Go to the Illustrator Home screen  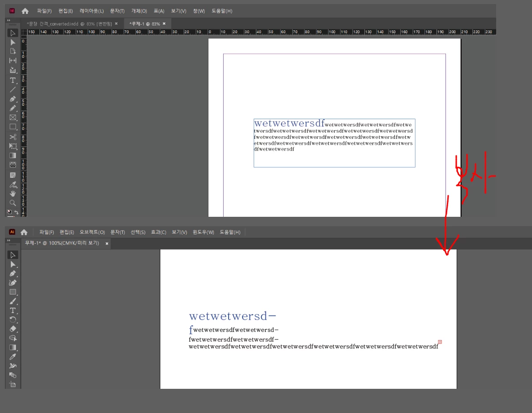coord(24,232)
